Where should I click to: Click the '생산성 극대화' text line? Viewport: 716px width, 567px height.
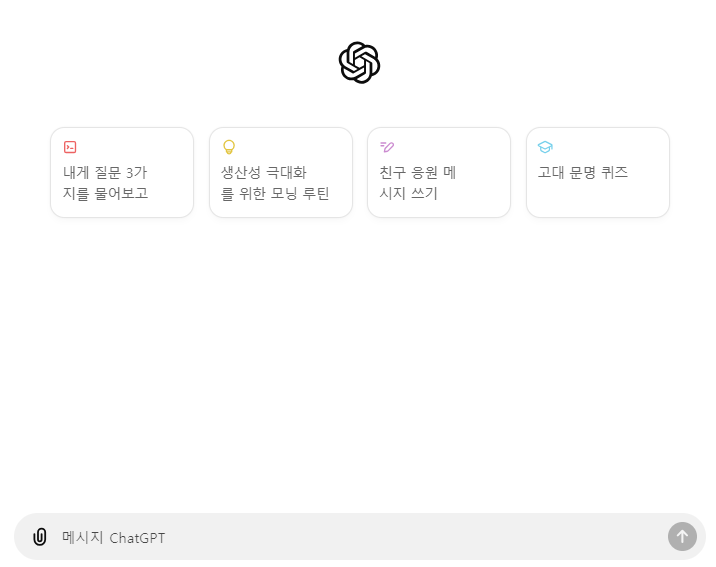tap(263, 173)
